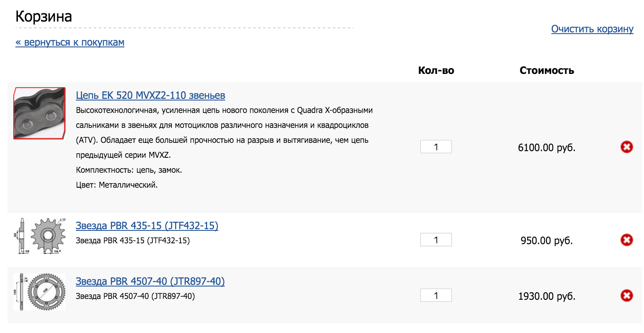Open the Звезда PBR 4507-40 (JTR897-40) link
Image resolution: width=644 pixels, height=333 pixels.
[150, 282]
